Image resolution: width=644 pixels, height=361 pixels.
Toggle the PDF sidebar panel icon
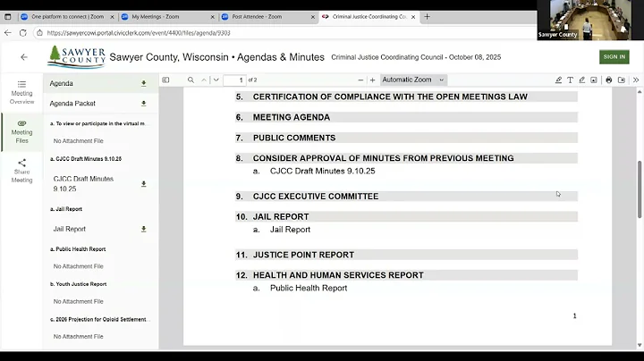[165, 80]
